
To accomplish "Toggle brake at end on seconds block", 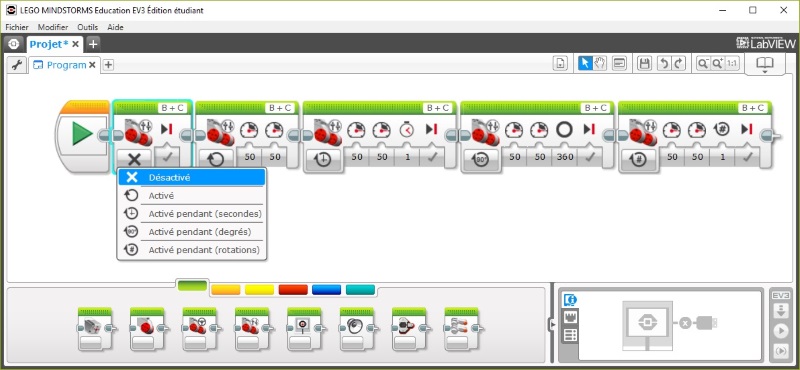I will 432,158.
